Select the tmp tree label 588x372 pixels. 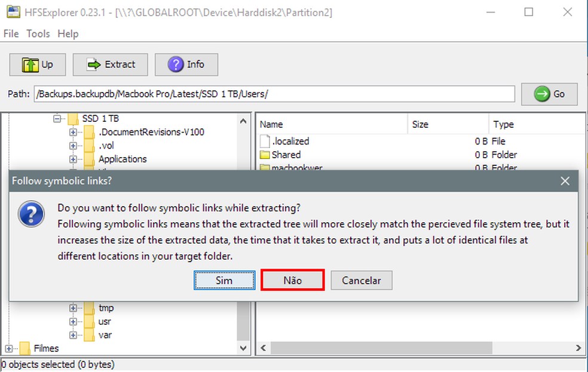[x=106, y=308]
